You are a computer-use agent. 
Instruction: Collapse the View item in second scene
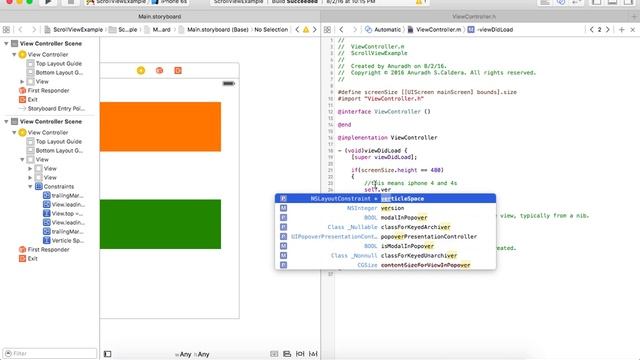click(22, 160)
